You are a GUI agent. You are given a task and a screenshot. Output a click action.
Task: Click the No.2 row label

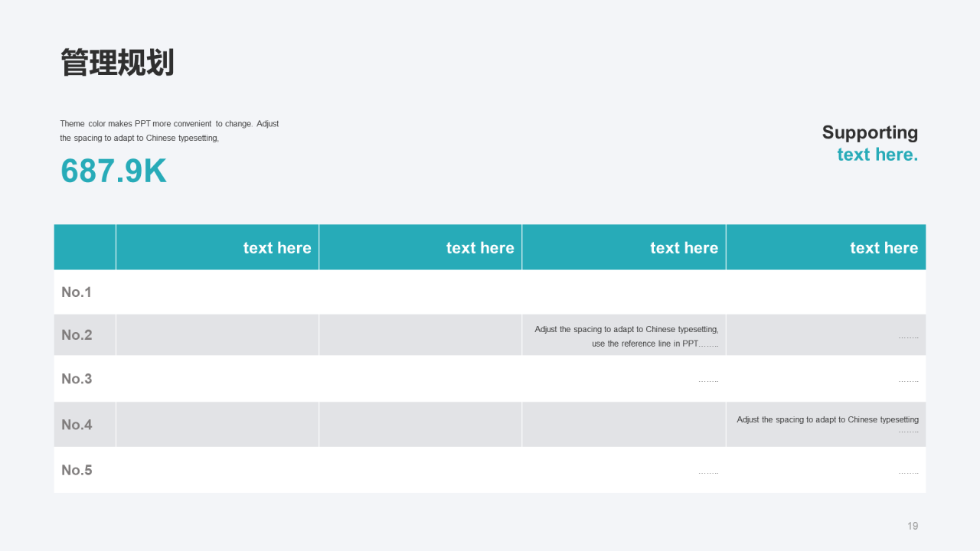77,335
